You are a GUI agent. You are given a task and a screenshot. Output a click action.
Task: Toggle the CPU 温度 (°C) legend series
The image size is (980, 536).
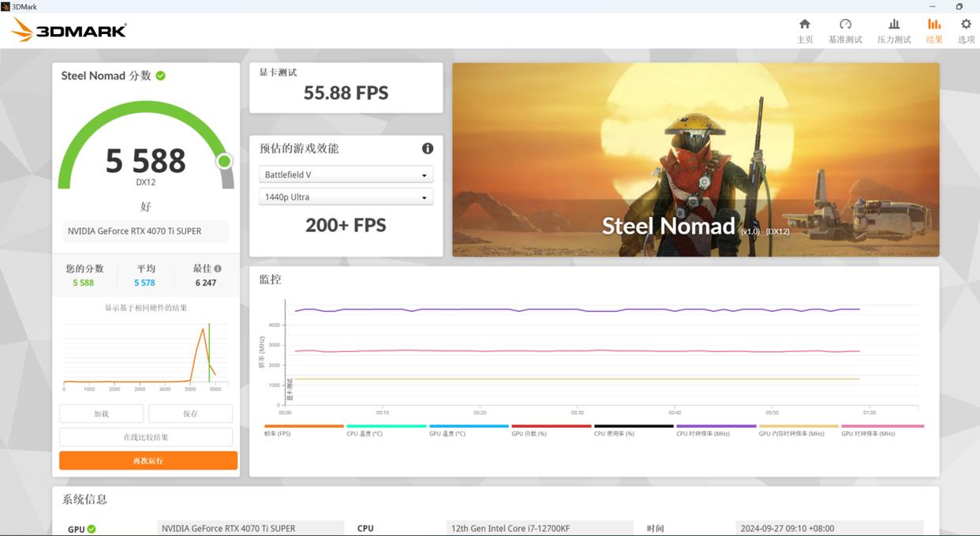pyautogui.click(x=387, y=430)
